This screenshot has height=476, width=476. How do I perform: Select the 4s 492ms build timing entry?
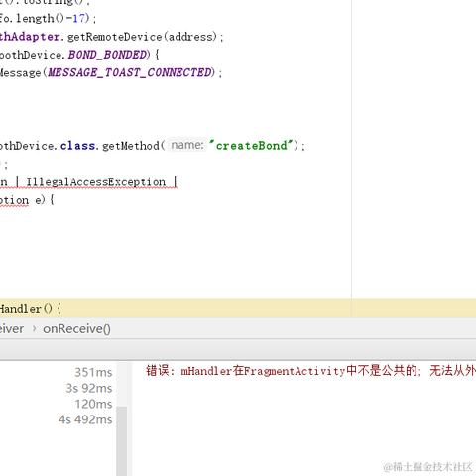85,419
